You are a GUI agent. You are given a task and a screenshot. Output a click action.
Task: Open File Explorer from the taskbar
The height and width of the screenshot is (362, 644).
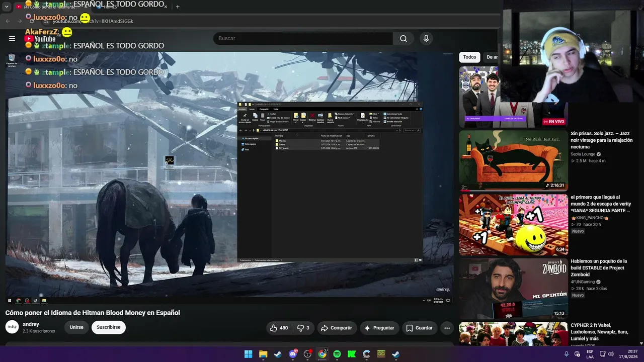point(263,354)
